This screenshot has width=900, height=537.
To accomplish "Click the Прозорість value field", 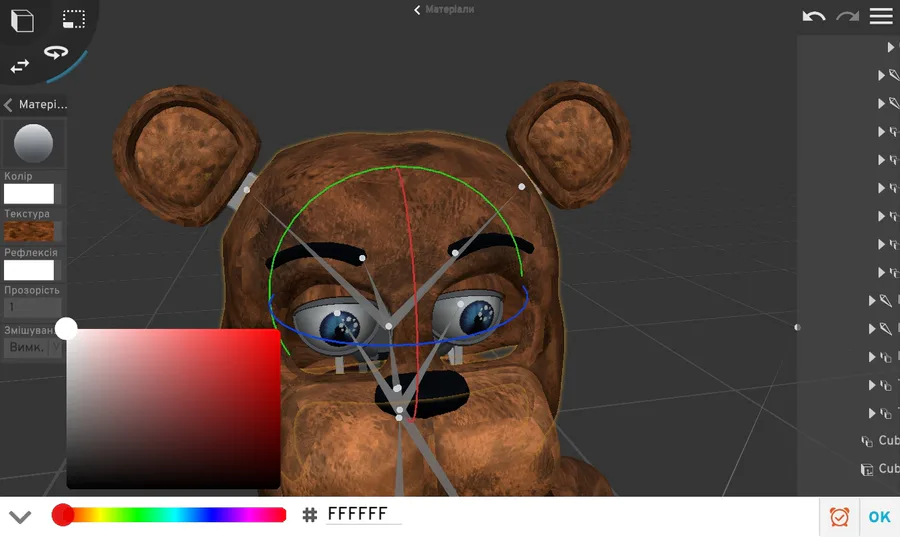I will coord(33,307).
